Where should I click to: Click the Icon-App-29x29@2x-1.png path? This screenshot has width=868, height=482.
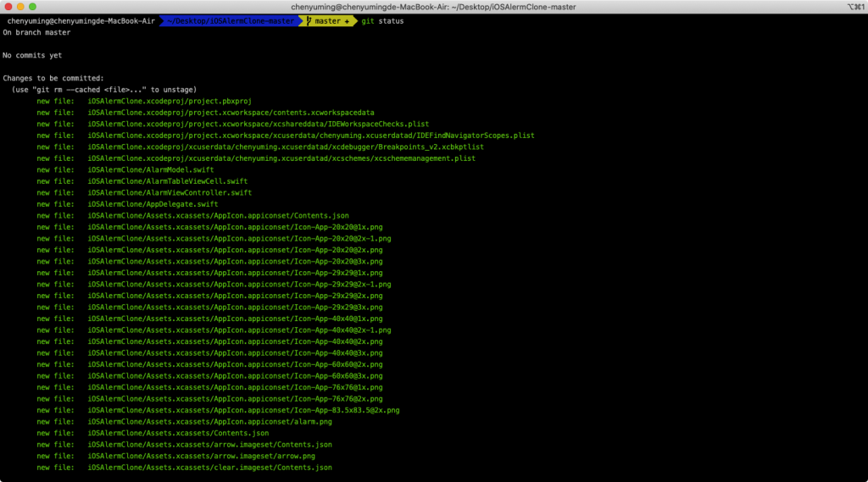(239, 285)
